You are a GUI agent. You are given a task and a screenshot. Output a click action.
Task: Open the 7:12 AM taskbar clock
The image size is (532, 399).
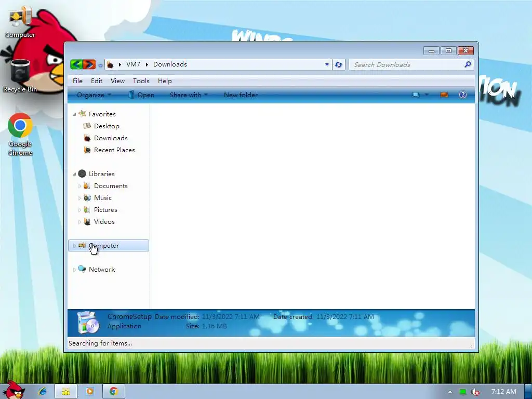503,392
